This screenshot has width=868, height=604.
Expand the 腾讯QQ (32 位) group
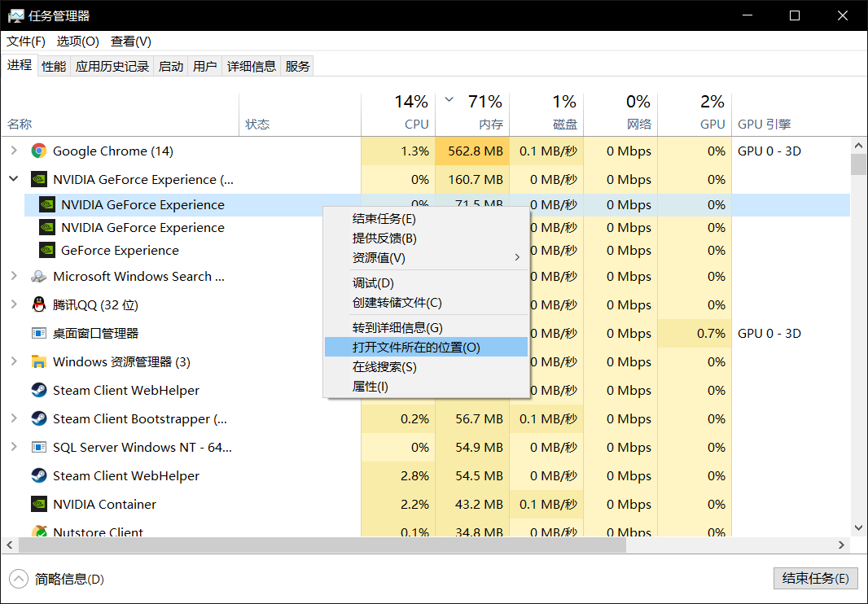pyautogui.click(x=14, y=304)
